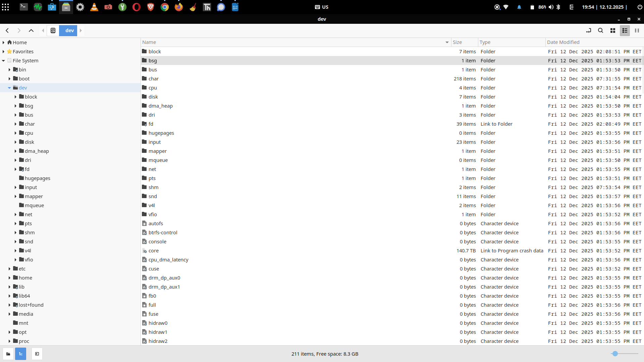
Task: Select the core crash data link
Action: (x=154, y=250)
